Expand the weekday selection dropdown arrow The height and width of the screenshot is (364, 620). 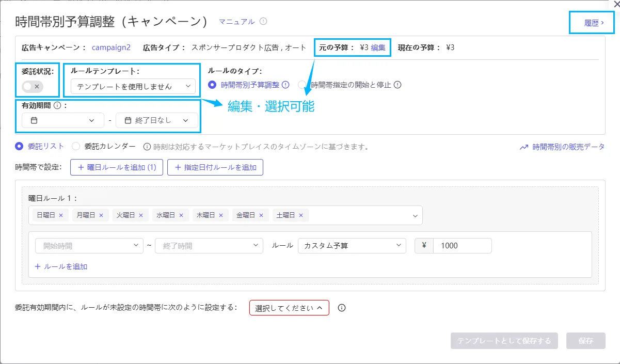(x=415, y=216)
